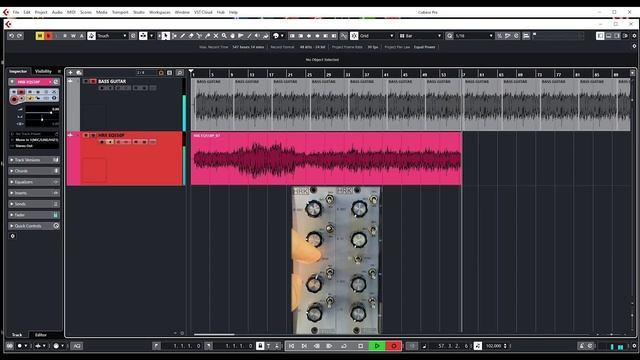Open the transport bar setup gear
The width and height of the screenshot is (640, 360).
coord(634,346)
